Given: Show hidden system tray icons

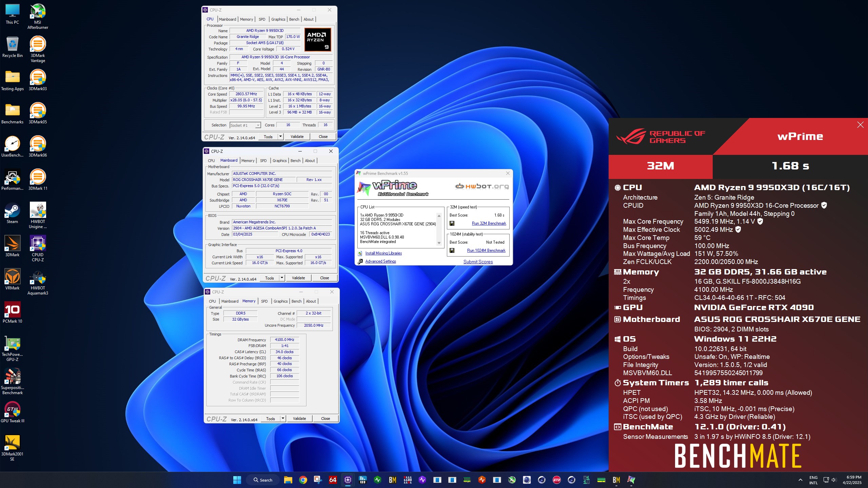Looking at the screenshot, I should click(x=801, y=480).
